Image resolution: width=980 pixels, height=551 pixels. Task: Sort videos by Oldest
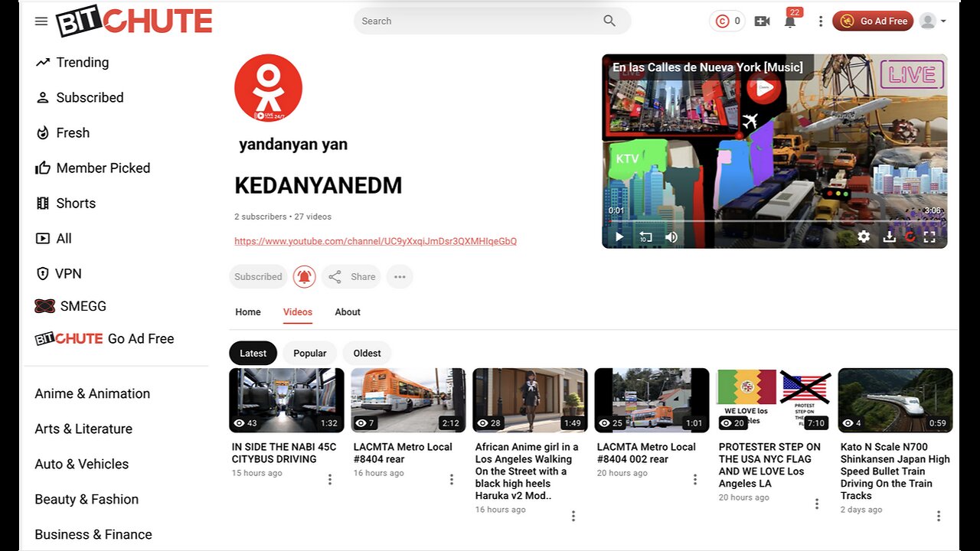367,354
